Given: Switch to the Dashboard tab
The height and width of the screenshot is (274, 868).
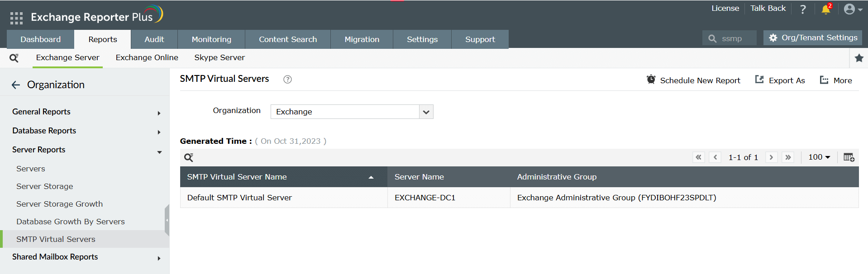Looking at the screenshot, I should (x=41, y=39).
